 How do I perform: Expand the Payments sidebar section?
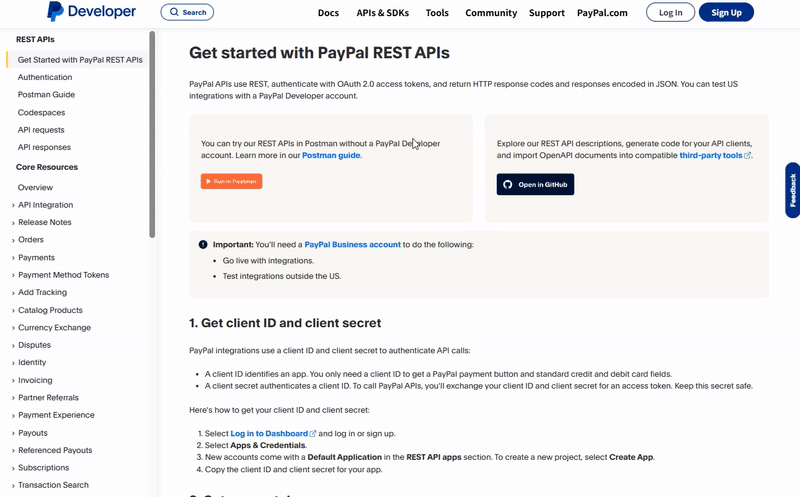pyautogui.click(x=13, y=258)
